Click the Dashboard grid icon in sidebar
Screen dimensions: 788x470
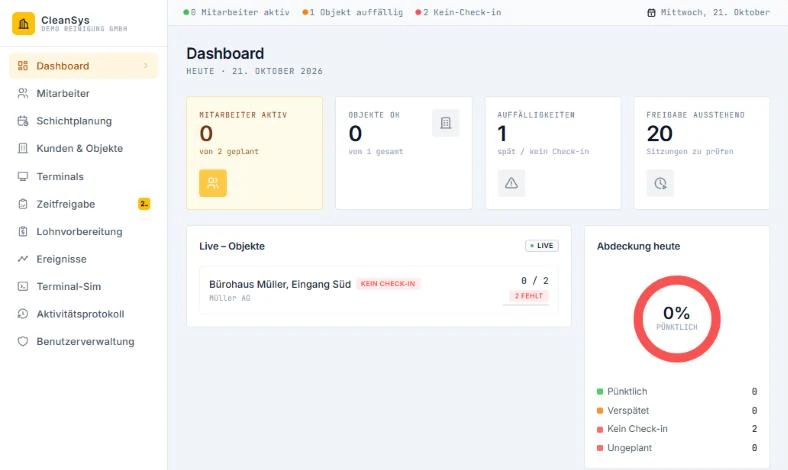[23, 66]
